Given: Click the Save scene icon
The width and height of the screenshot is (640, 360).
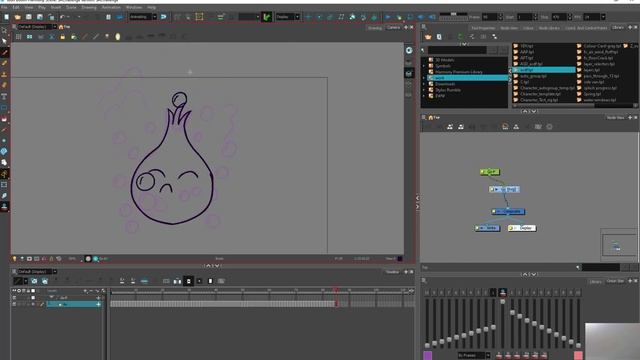Looking at the screenshot, I should (x=29, y=17).
